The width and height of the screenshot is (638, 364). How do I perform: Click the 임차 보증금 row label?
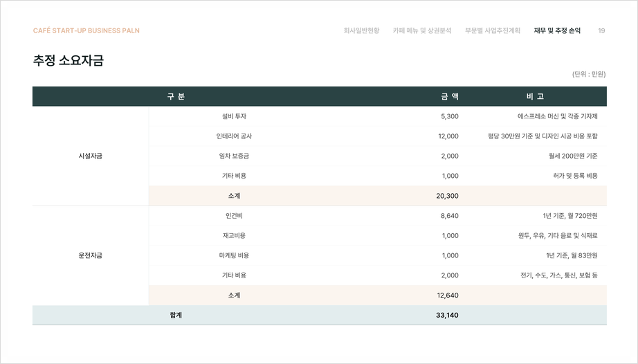coord(234,156)
